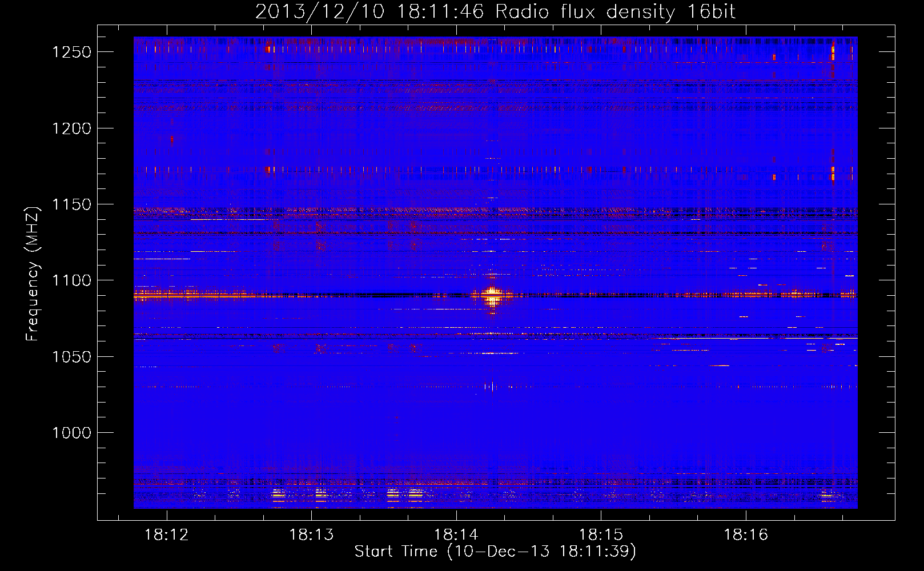Click the 18:14 time tick label
Viewport: 924px width, 571px height.
(456, 535)
